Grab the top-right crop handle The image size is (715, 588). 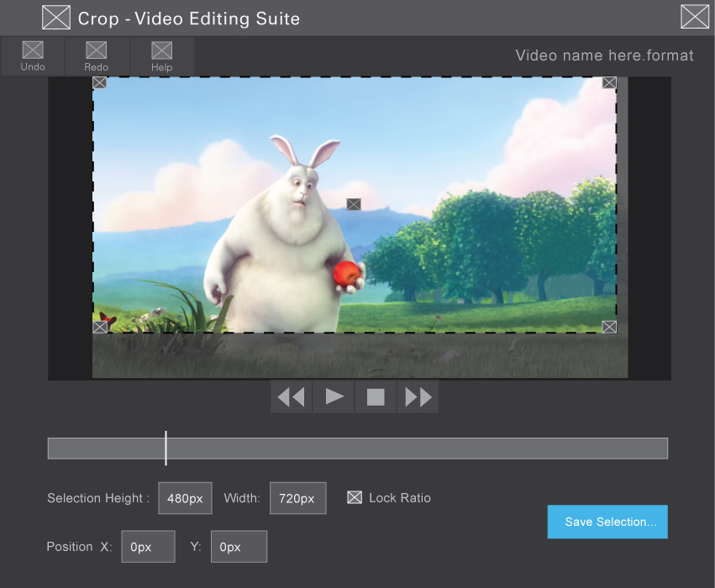point(609,82)
